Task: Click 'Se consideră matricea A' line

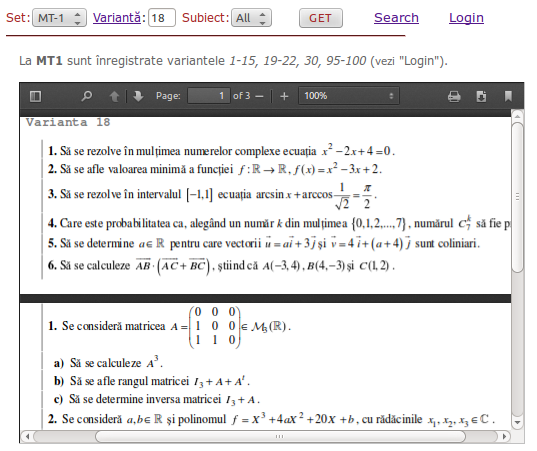Action: (170, 326)
